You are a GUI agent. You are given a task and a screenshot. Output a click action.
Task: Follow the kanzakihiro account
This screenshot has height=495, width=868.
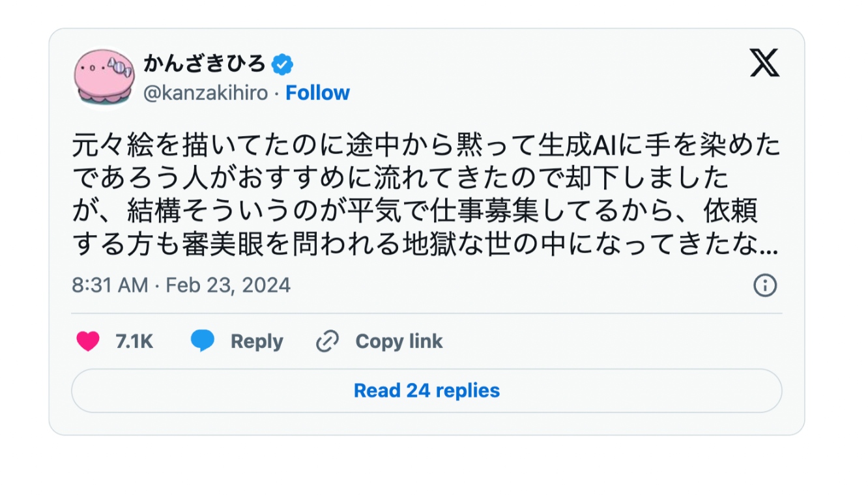click(x=317, y=93)
